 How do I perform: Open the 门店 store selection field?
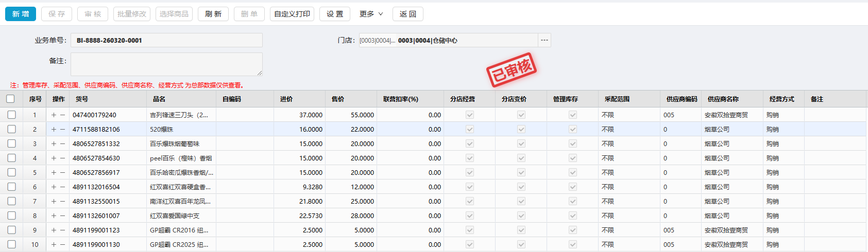(x=448, y=40)
